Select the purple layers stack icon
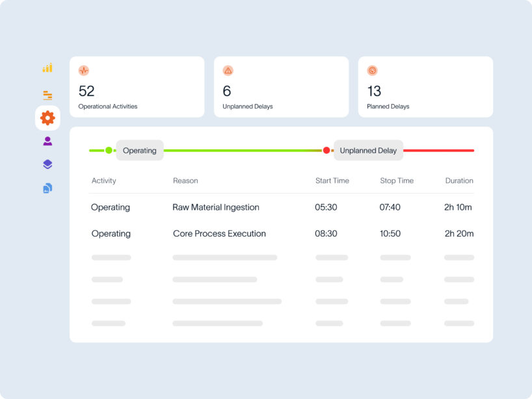Image resolution: width=532 pixels, height=399 pixels. click(47, 164)
